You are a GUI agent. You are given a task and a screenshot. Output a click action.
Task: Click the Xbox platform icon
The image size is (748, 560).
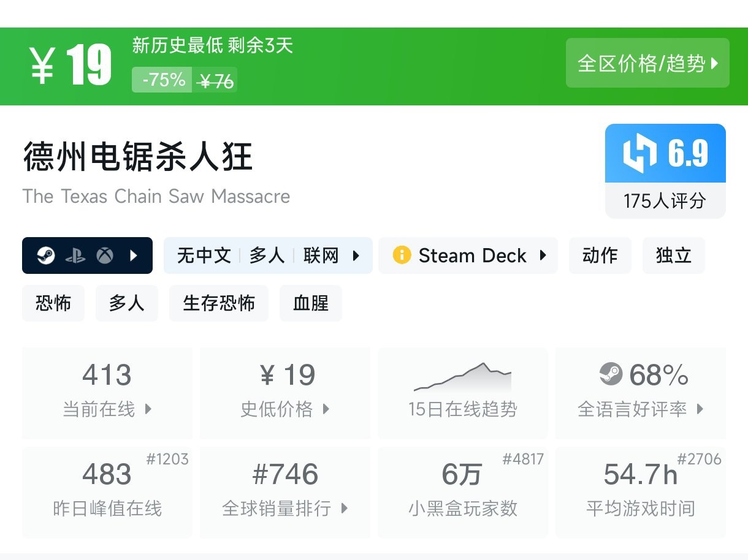coord(105,255)
